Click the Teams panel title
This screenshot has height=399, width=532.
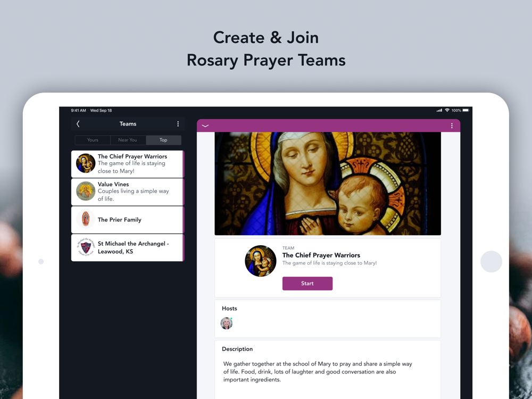coord(128,124)
